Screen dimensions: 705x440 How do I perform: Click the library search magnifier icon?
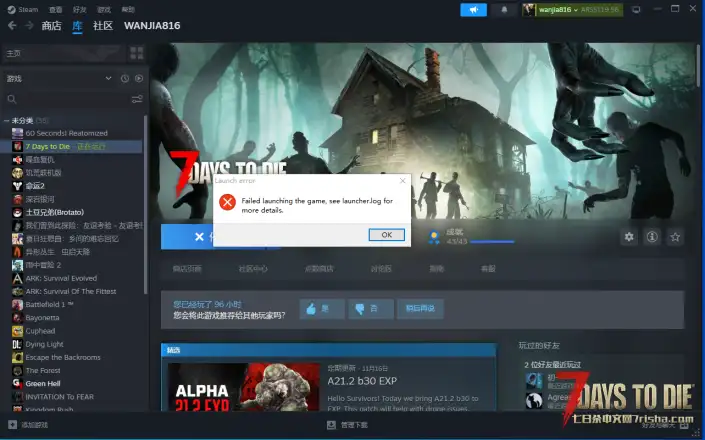pyautogui.click(x=12, y=99)
